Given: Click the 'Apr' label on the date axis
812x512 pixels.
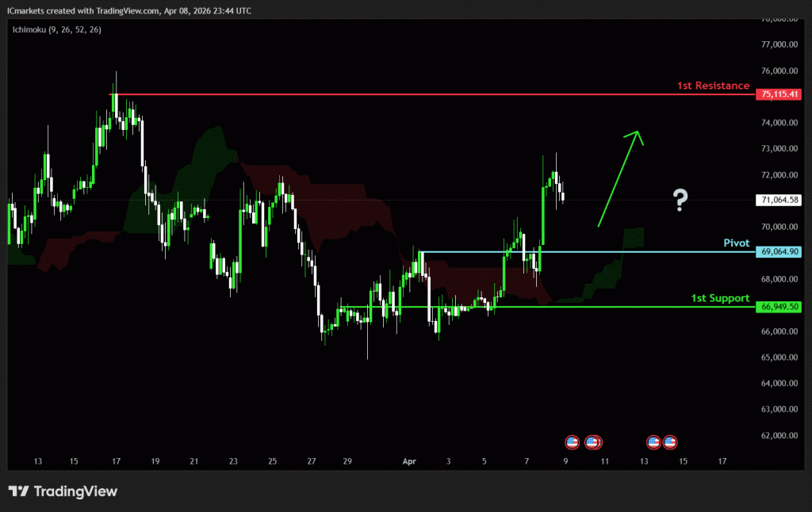Looking at the screenshot, I should [410, 460].
